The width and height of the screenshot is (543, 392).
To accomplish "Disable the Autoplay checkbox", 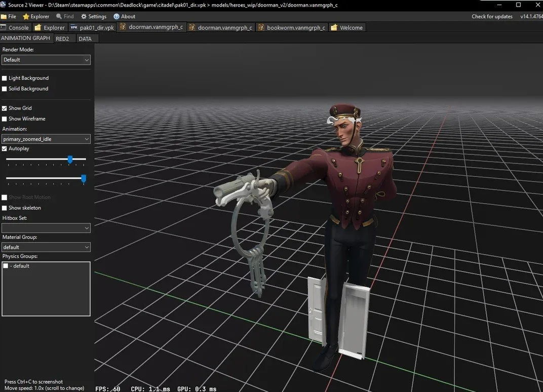I will click(x=5, y=149).
